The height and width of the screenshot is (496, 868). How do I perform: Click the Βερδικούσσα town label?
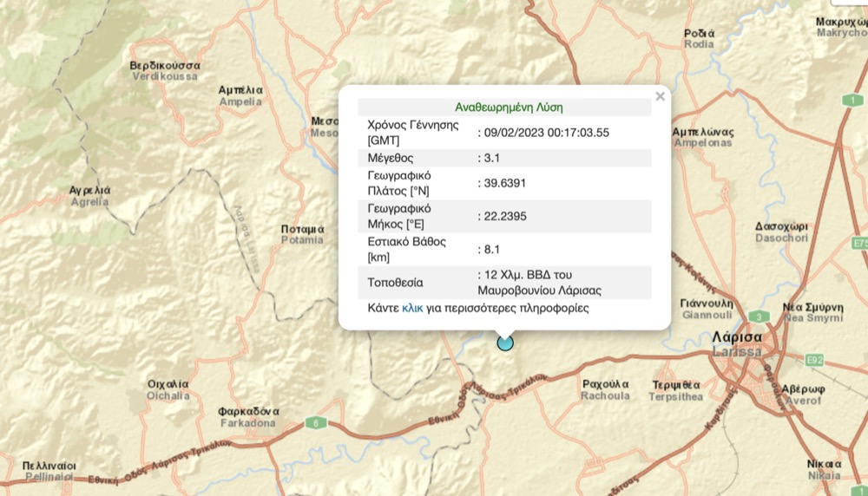(165, 66)
